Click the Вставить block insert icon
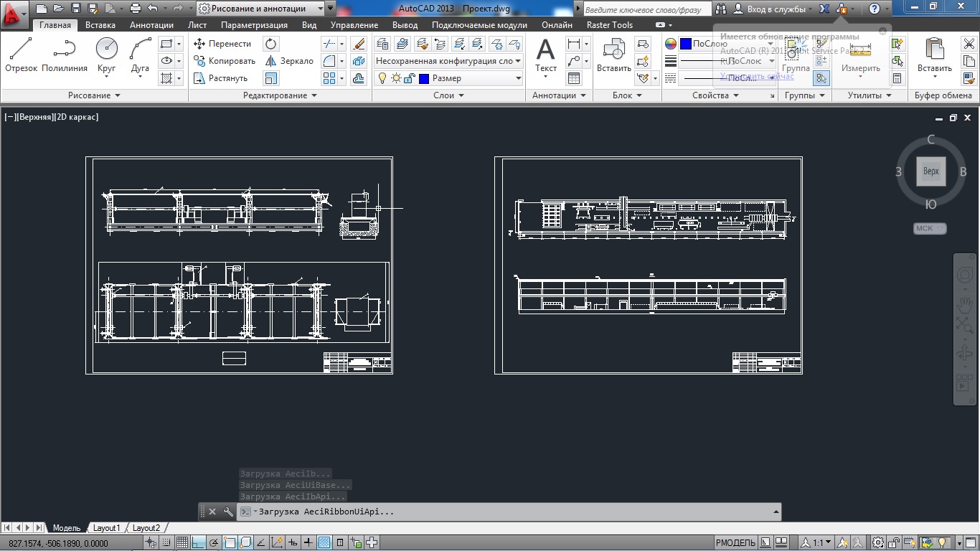This screenshot has height=551, width=980. (x=614, y=56)
